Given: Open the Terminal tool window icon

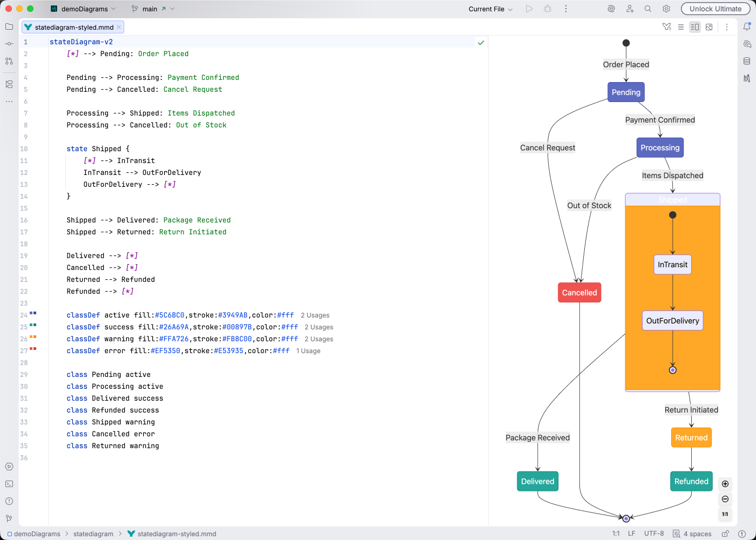Looking at the screenshot, I should 9,484.
